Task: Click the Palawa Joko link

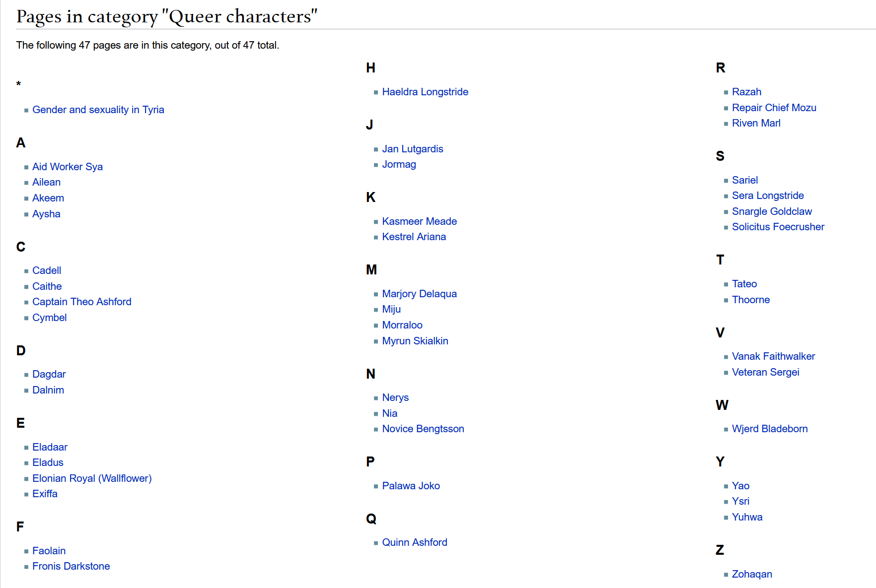Action: (x=411, y=486)
